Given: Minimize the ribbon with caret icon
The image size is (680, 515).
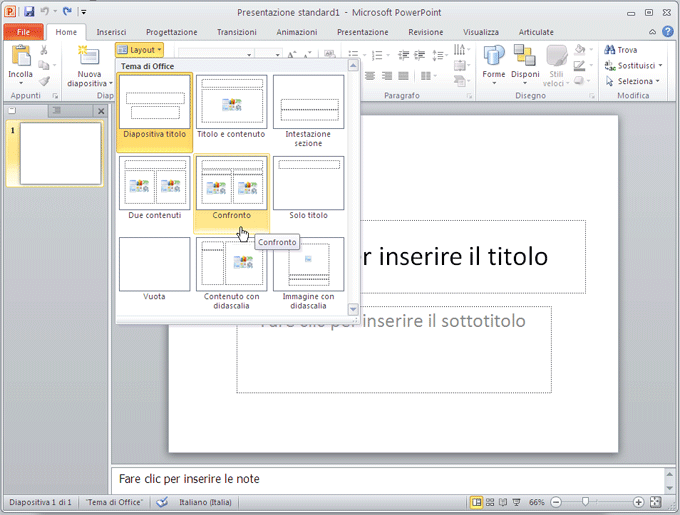Looking at the screenshot, I should point(652,32).
